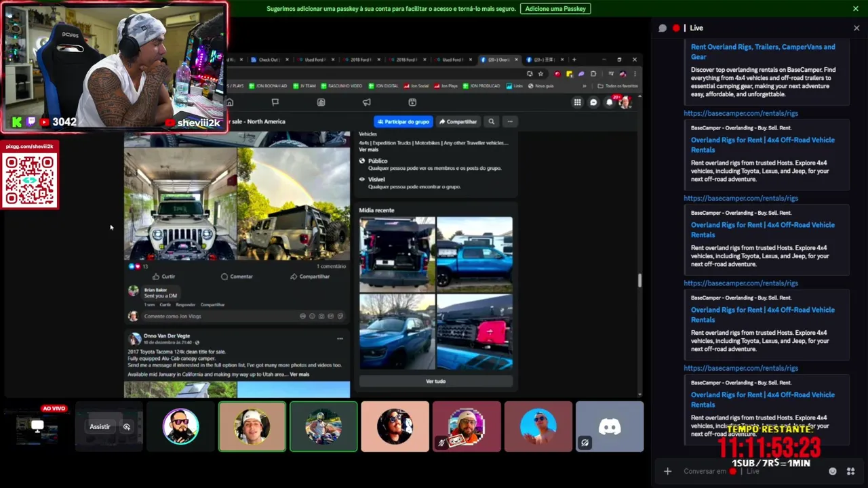This screenshot has width=868, height=488.
Task: Switch to the first 2018 Ford browser tab
Action: coord(359,60)
